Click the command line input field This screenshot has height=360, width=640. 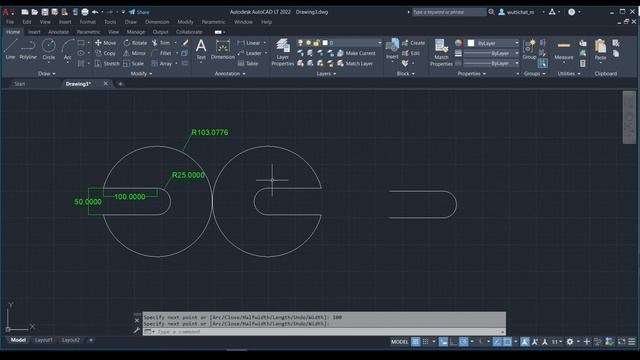(x=324, y=331)
